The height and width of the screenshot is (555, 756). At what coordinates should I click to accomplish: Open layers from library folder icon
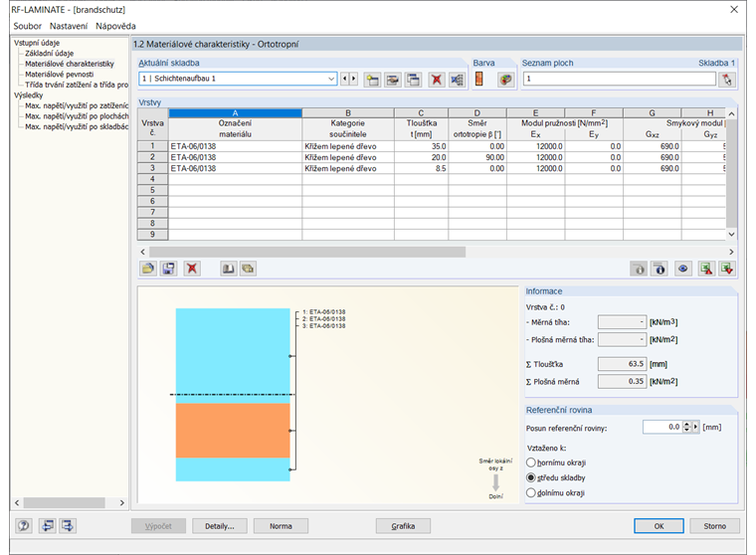pyautogui.click(x=148, y=269)
